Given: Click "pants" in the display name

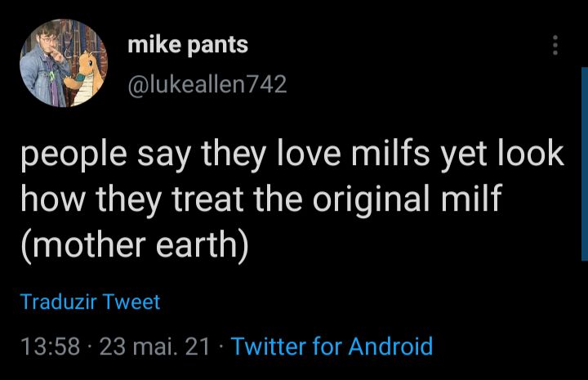Looking at the screenshot, I should pyautogui.click(x=218, y=45).
